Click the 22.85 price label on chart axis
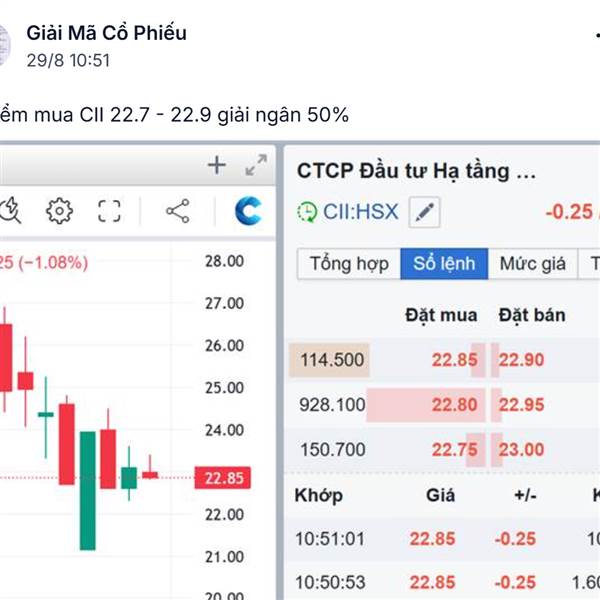Screen dimensions: 600x600 click(x=221, y=478)
